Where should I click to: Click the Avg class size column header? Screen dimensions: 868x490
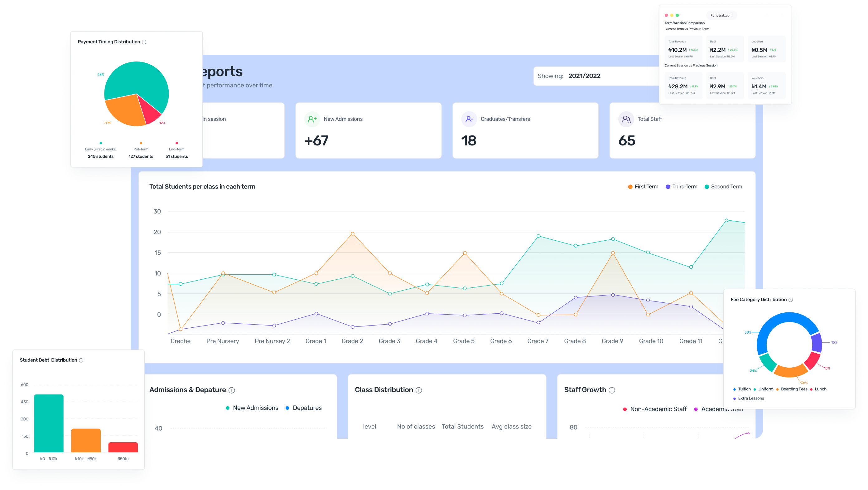click(x=512, y=427)
